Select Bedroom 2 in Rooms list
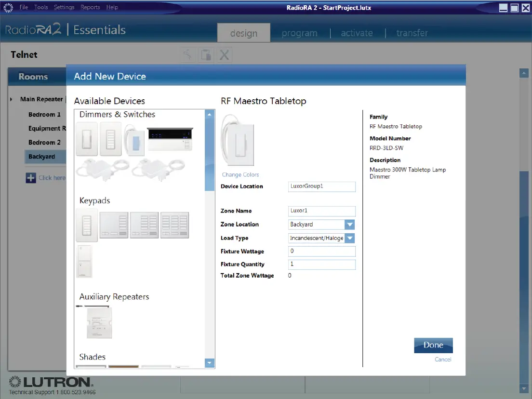532x399 pixels. pyautogui.click(x=44, y=143)
